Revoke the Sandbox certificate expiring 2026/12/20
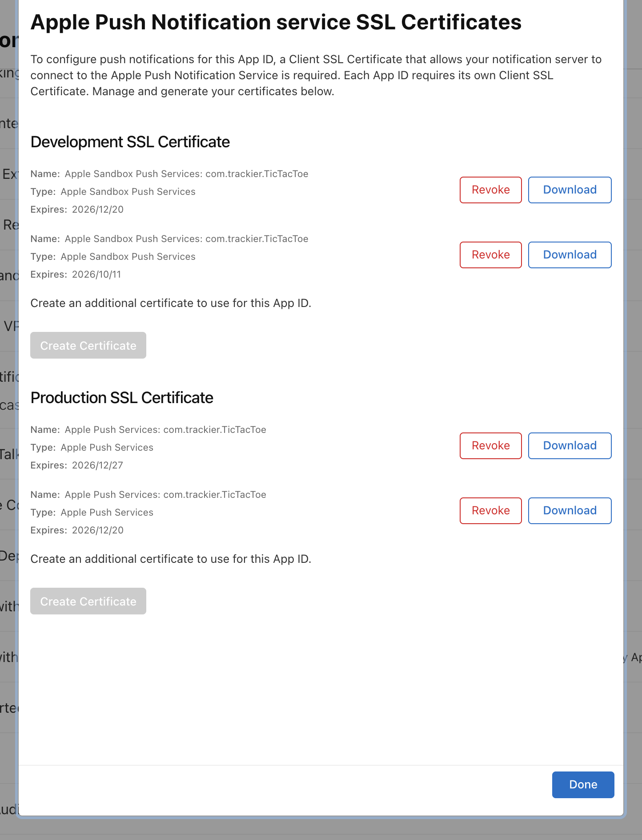 [x=490, y=190]
